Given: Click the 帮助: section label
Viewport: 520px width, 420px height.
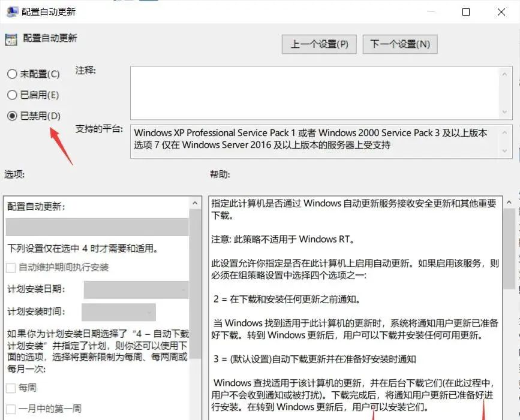Looking at the screenshot, I should pyautogui.click(x=220, y=174).
